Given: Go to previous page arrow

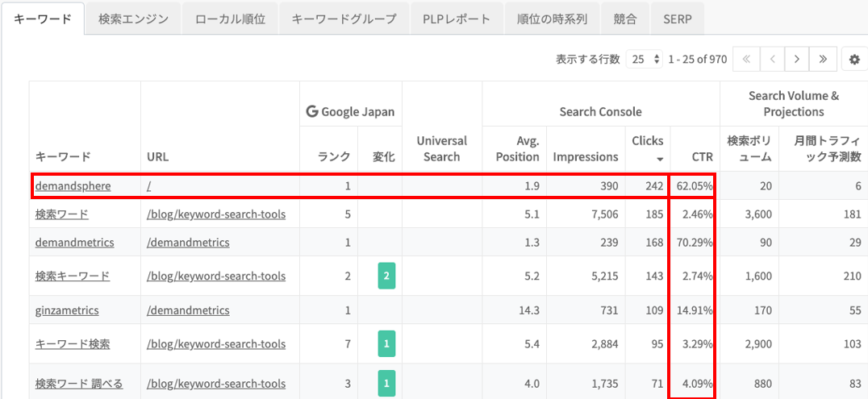Looking at the screenshot, I should coord(772,59).
